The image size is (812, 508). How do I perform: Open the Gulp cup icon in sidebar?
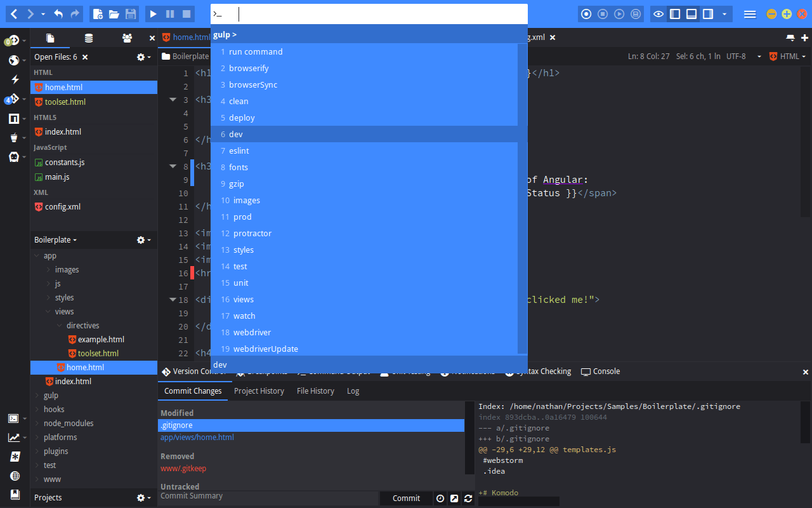[14, 138]
